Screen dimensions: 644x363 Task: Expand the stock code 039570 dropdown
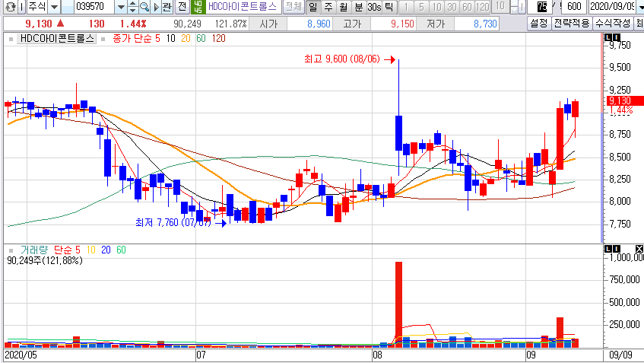point(121,7)
